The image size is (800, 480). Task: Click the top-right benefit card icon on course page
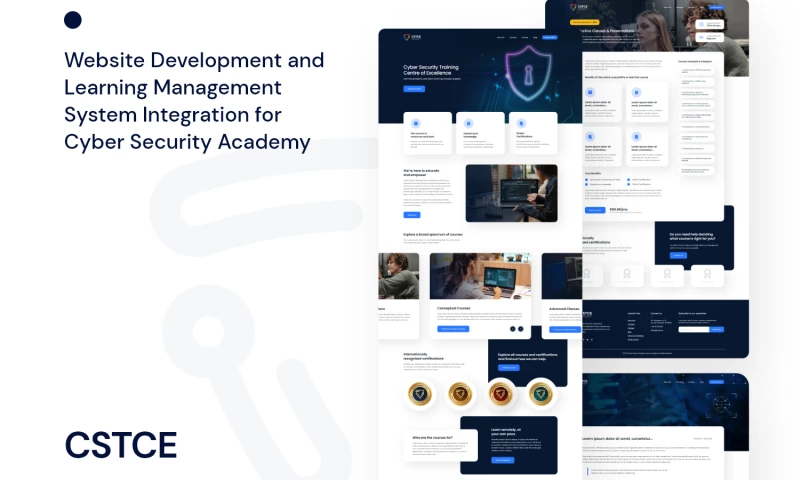[636, 92]
